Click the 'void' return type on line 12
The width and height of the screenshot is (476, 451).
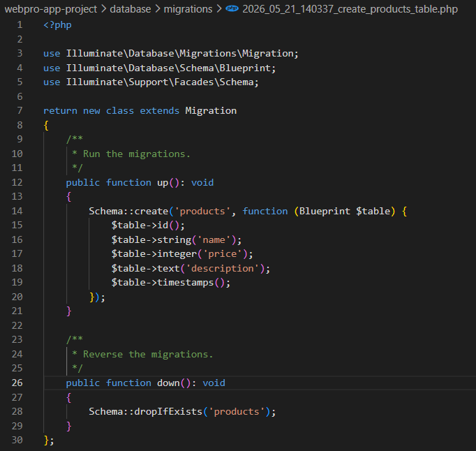point(202,182)
